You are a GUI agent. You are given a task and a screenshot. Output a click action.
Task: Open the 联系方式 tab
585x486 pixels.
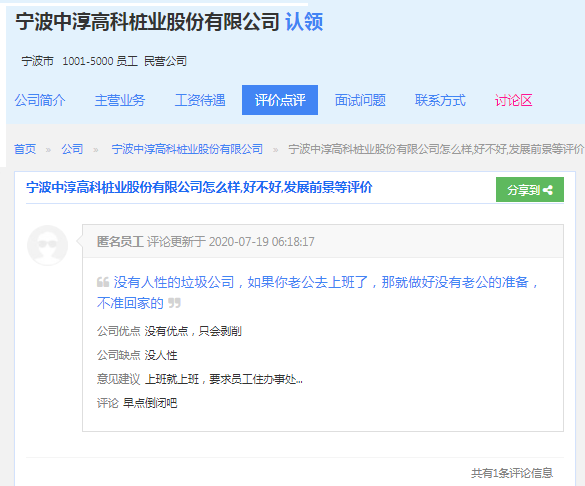pyautogui.click(x=440, y=100)
